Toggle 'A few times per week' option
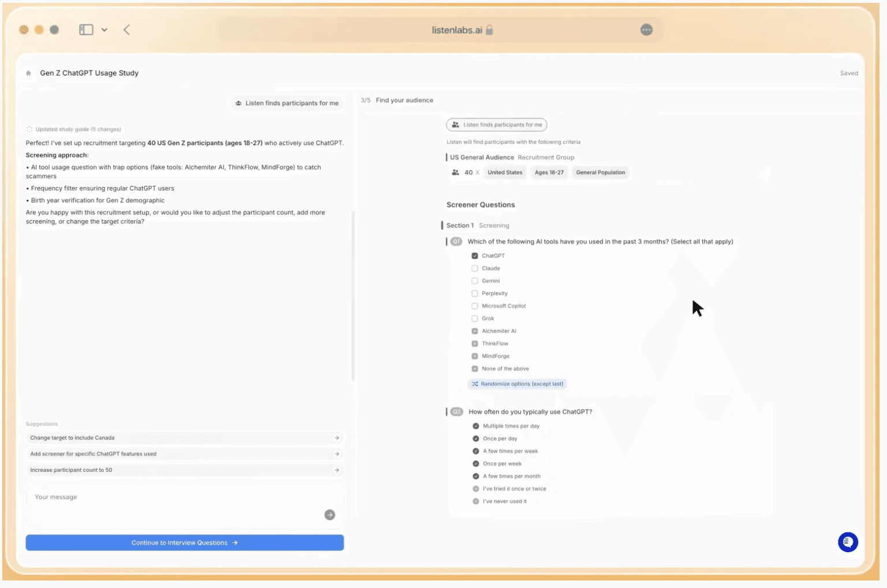 pyautogui.click(x=476, y=452)
